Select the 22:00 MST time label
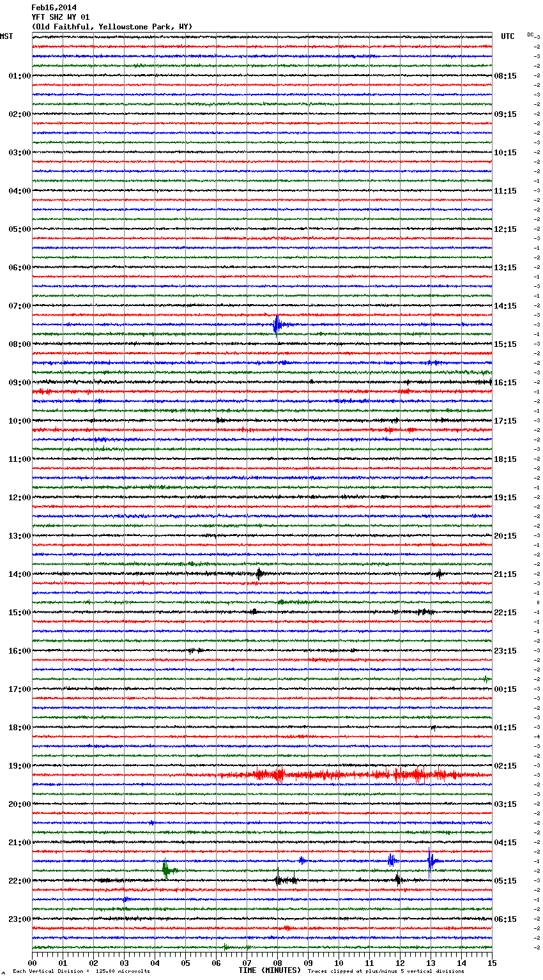This screenshot has width=543, height=980. tap(19, 881)
